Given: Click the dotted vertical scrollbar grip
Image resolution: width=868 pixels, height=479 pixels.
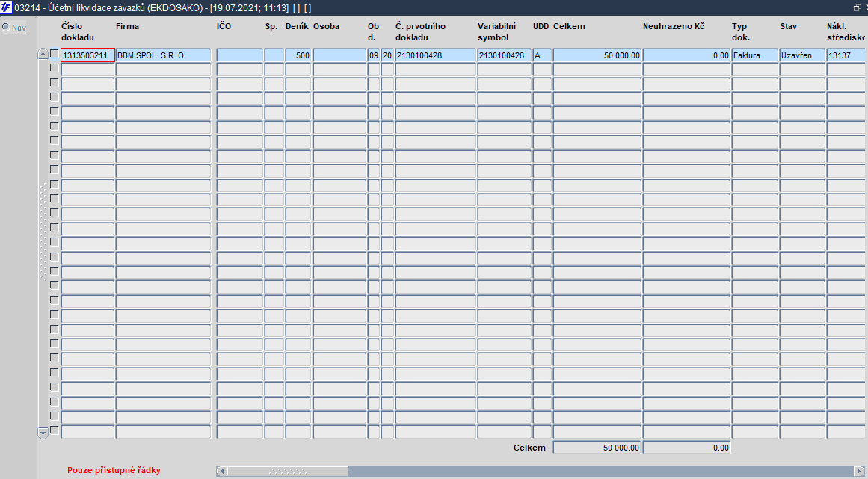Looking at the screenshot, I should click(43, 232).
